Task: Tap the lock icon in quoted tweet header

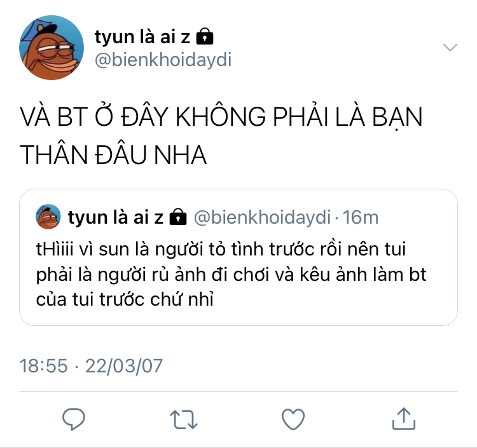Action: pos(177,217)
